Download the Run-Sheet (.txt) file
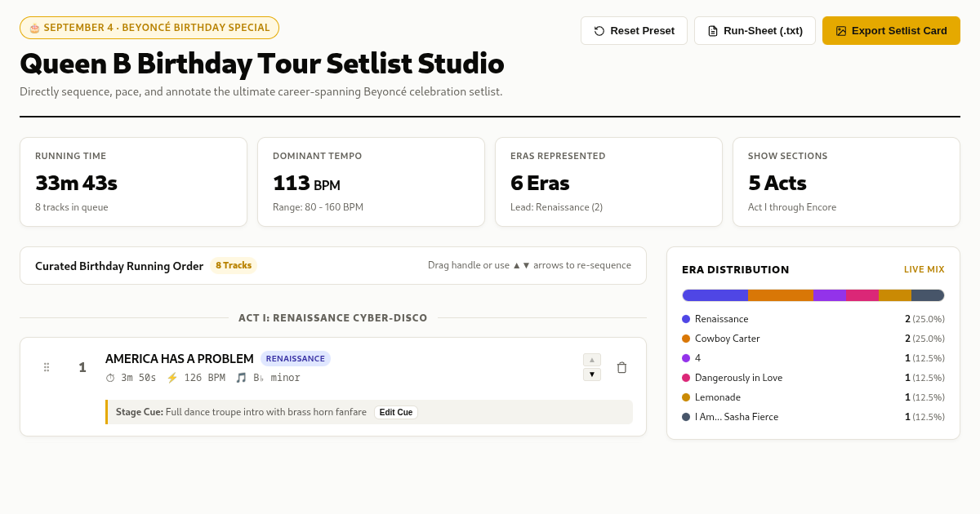The width and height of the screenshot is (980, 514). tap(755, 31)
